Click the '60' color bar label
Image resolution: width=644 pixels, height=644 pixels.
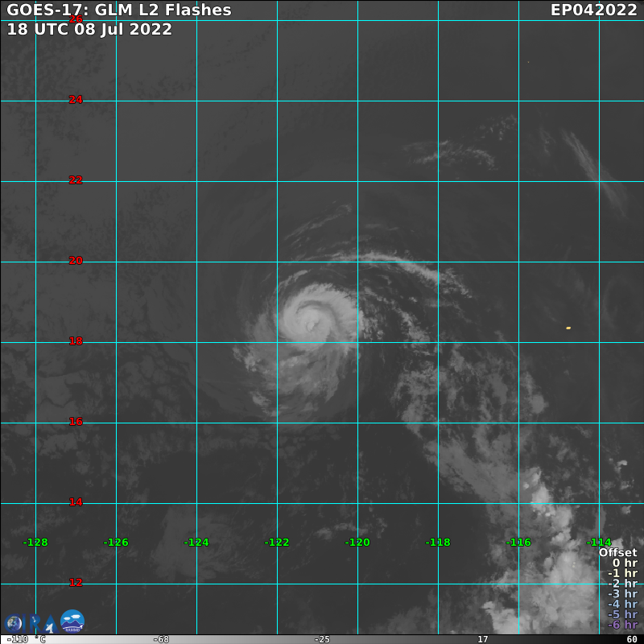click(x=632, y=639)
